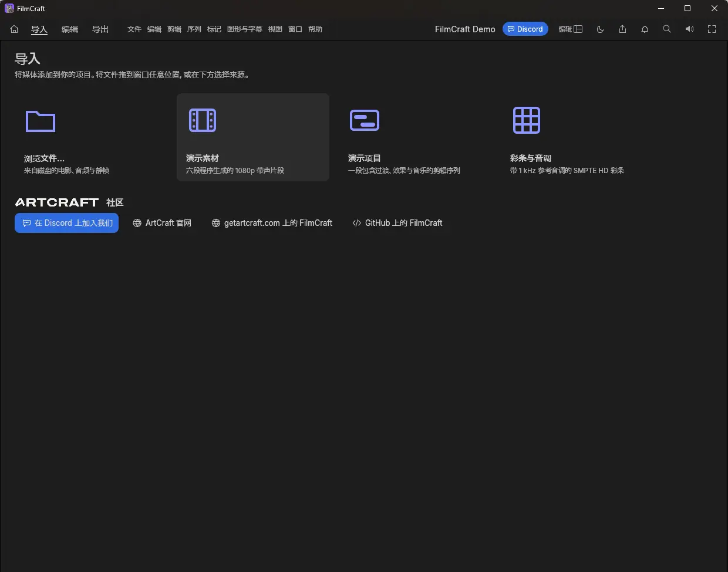Maximize the FilmCraft window

[687, 8]
